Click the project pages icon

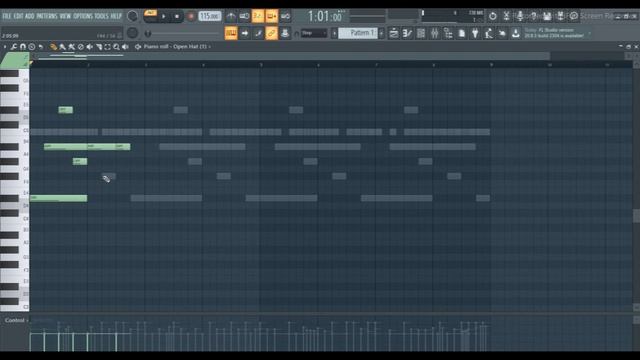pyautogui.click(x=462, y=33)
